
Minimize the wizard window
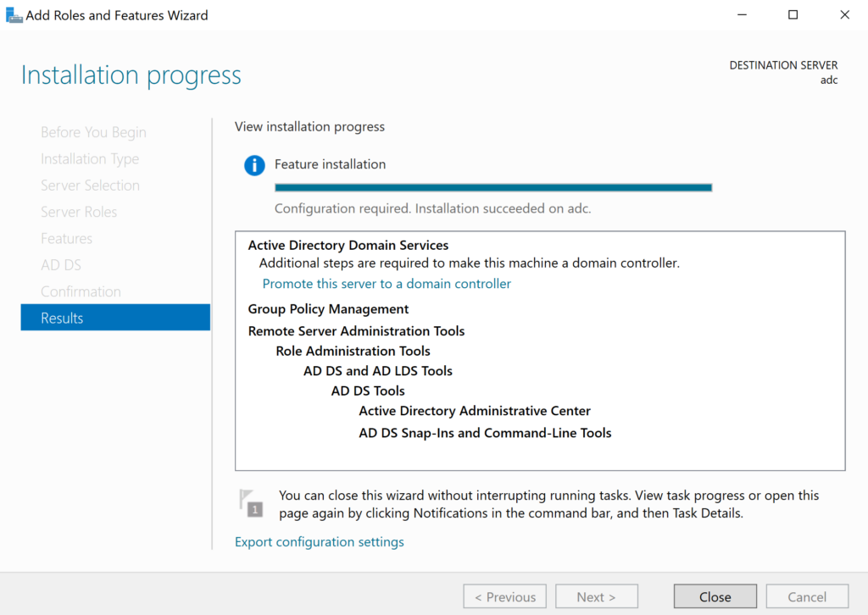click(x=741, y=15)
